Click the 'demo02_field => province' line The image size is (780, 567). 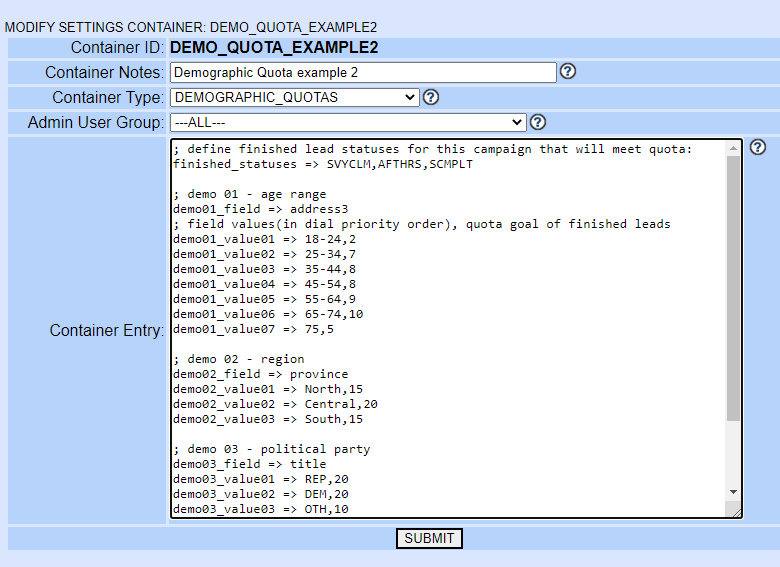[x=261, y=374]
